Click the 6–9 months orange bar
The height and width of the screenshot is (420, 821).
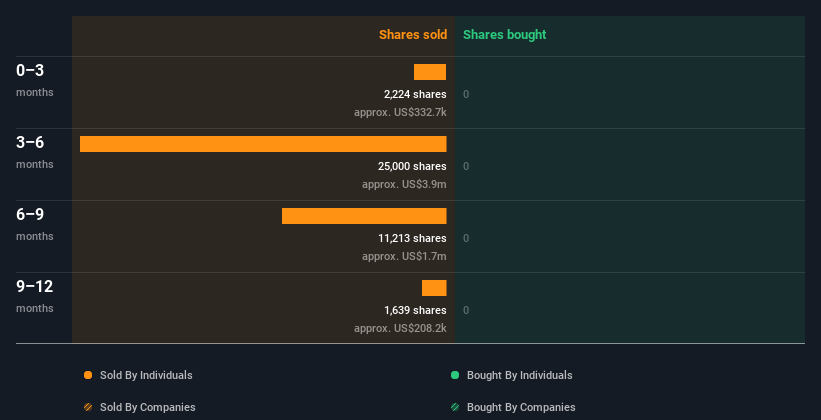click(364, 216)
